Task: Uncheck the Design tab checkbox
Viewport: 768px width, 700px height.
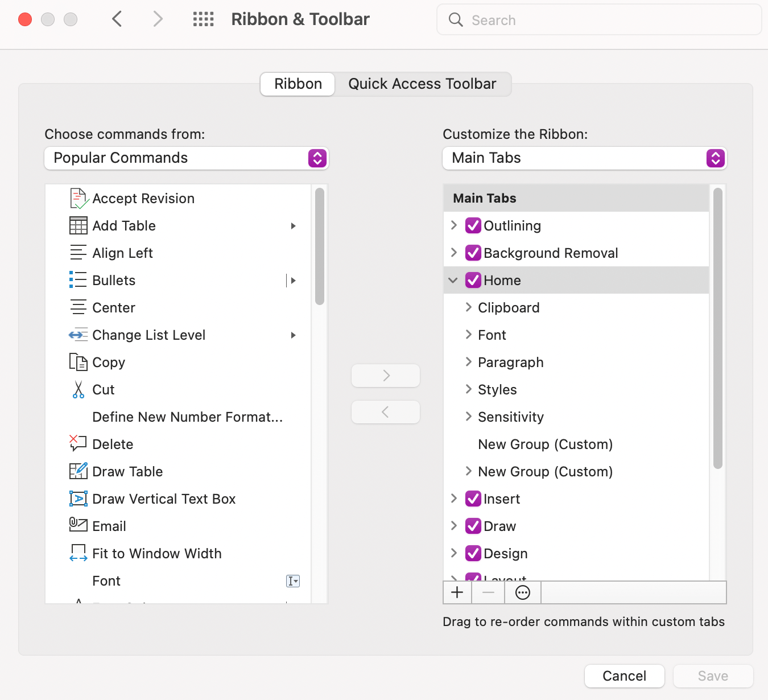Action: pos(473,554)
